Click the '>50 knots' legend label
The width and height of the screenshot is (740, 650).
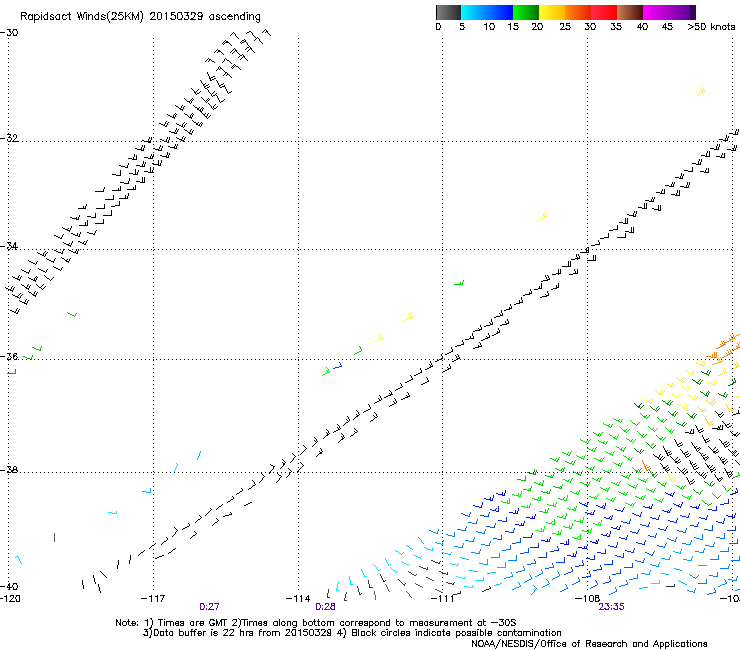pos(711,27)
